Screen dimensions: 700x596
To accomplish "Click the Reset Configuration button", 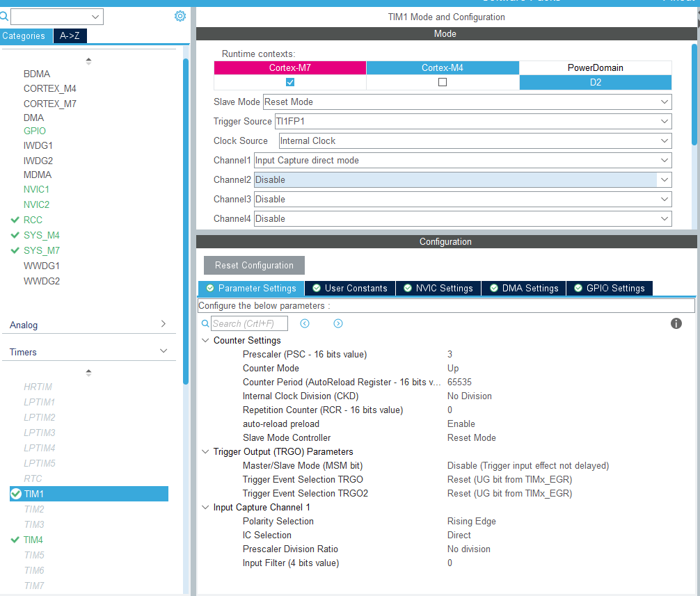I will 254,266.
